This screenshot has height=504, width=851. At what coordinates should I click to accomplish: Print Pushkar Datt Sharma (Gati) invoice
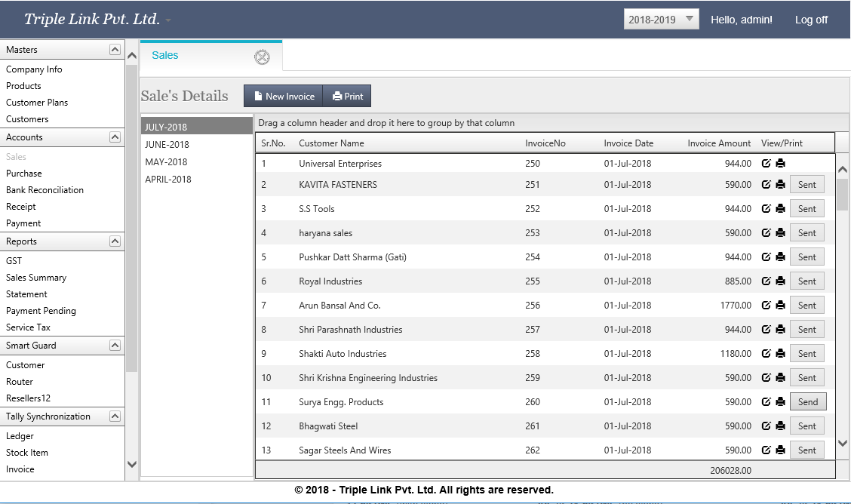[780, 257]
